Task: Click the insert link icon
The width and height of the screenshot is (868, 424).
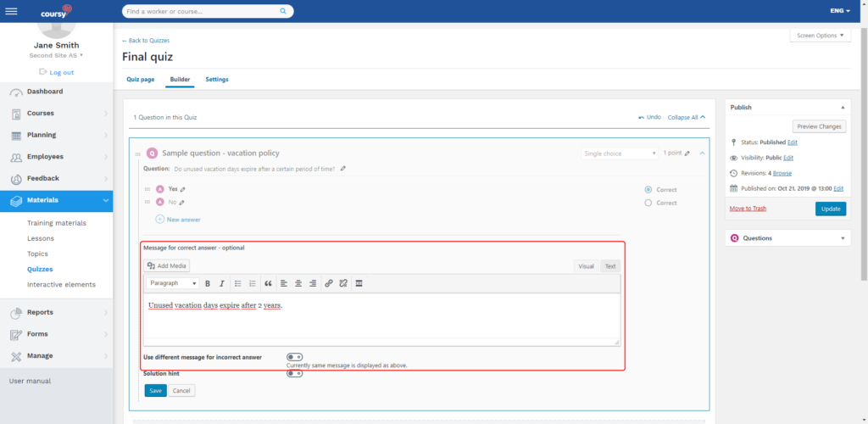Action: 329,283
